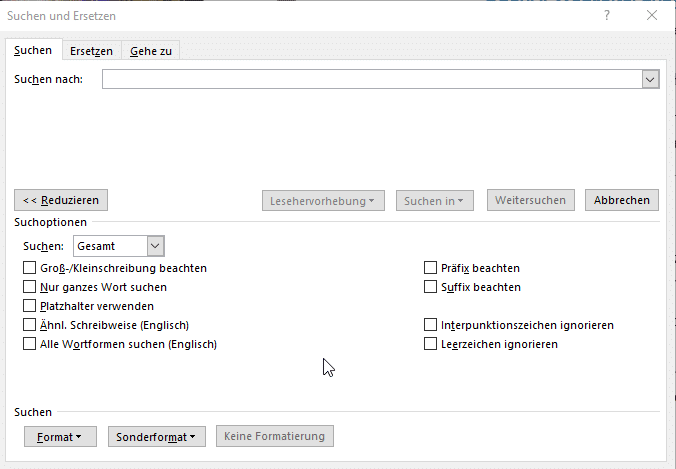Image resolution: width=676 pixels, height=469 pixels.
Task: Tick Alle Wortformen suchen (Englisch)
Action: (29, 344)
